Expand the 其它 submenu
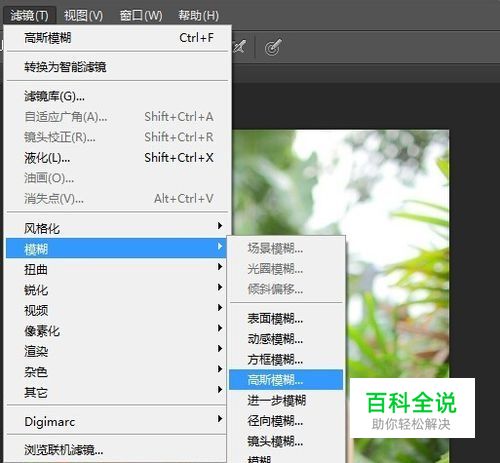 coord(117,392)
